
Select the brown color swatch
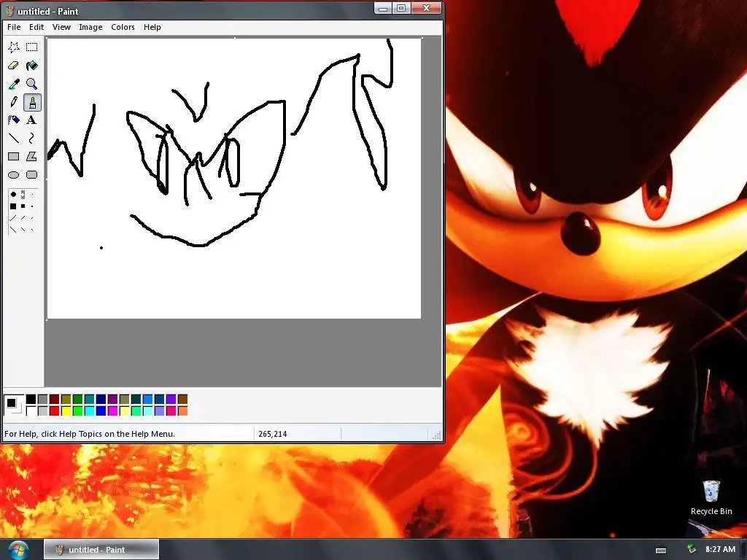(x=183, y=399)
